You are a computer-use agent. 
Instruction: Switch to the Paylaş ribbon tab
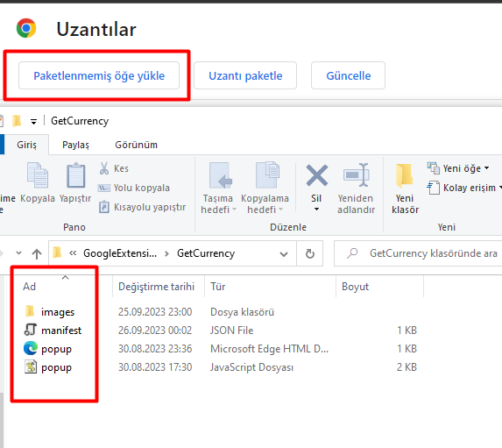pyautogui.click(x=75, y=145)
